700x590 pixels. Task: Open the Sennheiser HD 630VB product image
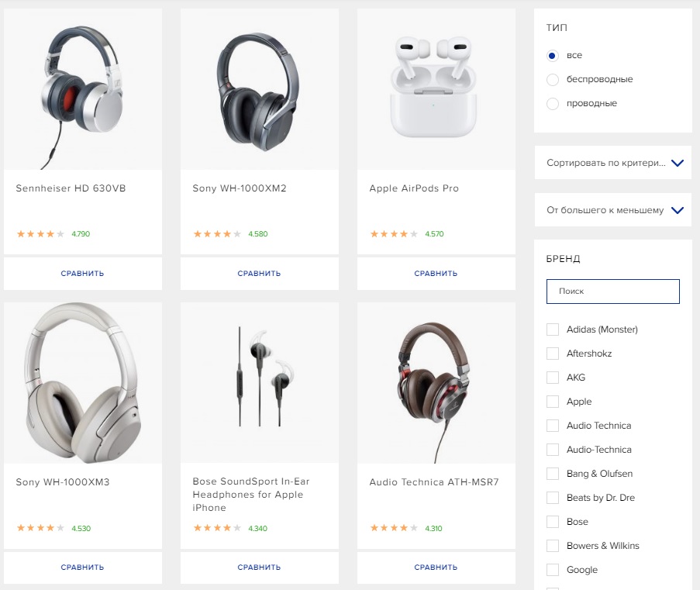(83, 90)
